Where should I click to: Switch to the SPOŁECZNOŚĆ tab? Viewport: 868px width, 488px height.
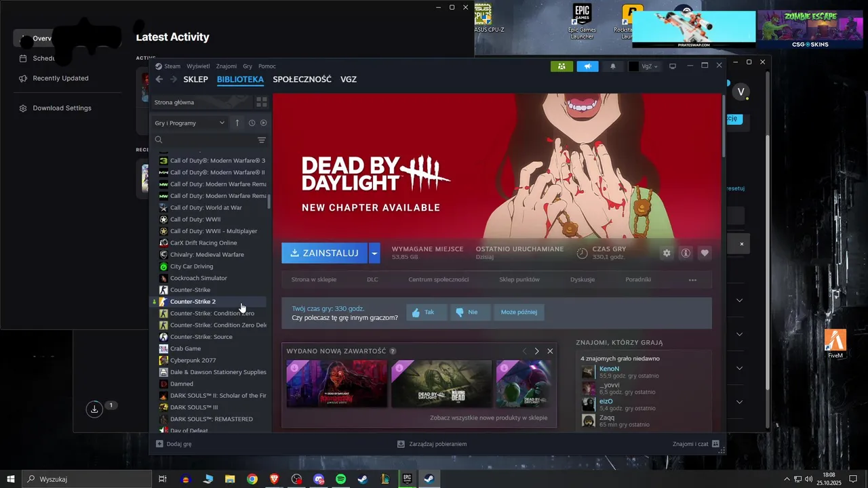302,79
